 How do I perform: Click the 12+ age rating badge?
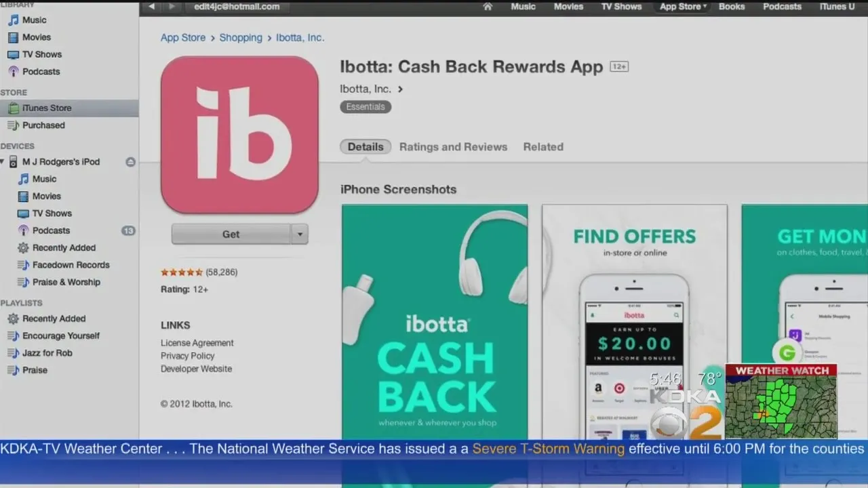(x=618, y=66)
